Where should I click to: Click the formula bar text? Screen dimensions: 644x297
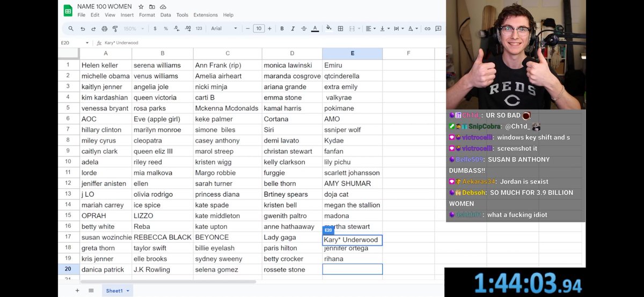tap(121, 43)
